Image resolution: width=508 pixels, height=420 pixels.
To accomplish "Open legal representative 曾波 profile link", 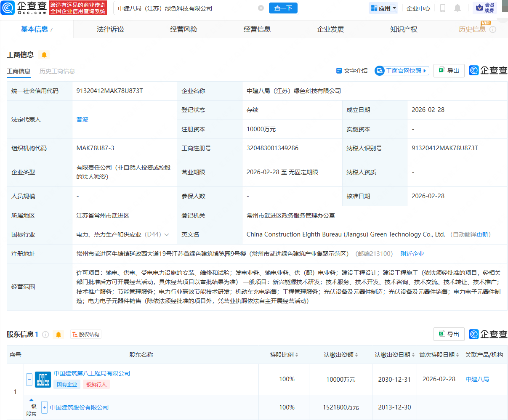I will click(82, 119).
